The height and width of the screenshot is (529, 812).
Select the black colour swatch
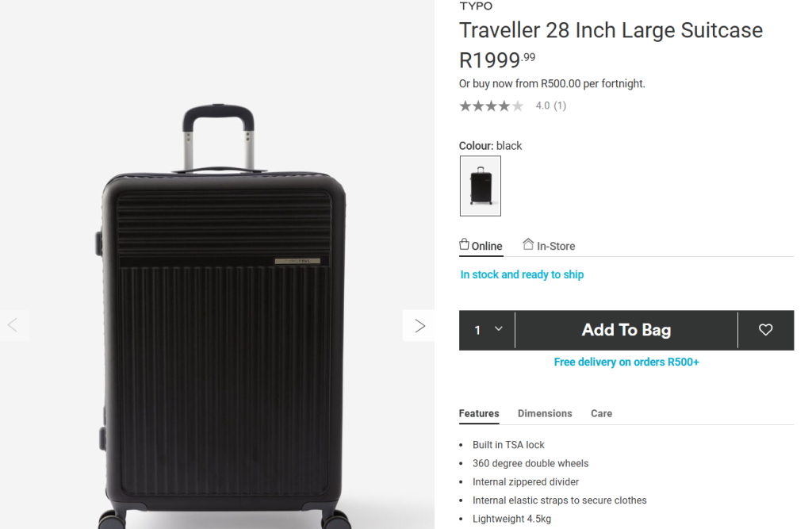click(481, 186)
